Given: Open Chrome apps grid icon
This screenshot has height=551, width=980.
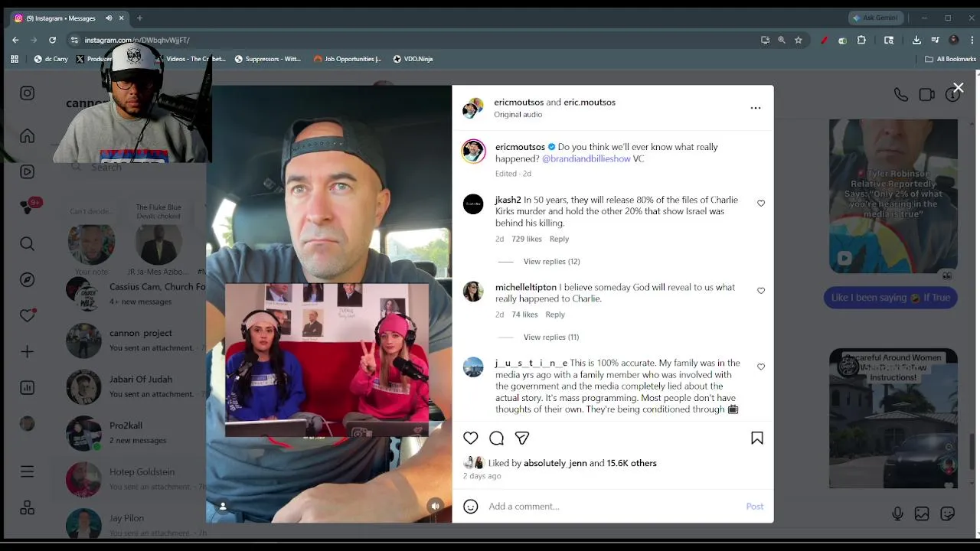Looking at the screenshot, I should point(15,59).
